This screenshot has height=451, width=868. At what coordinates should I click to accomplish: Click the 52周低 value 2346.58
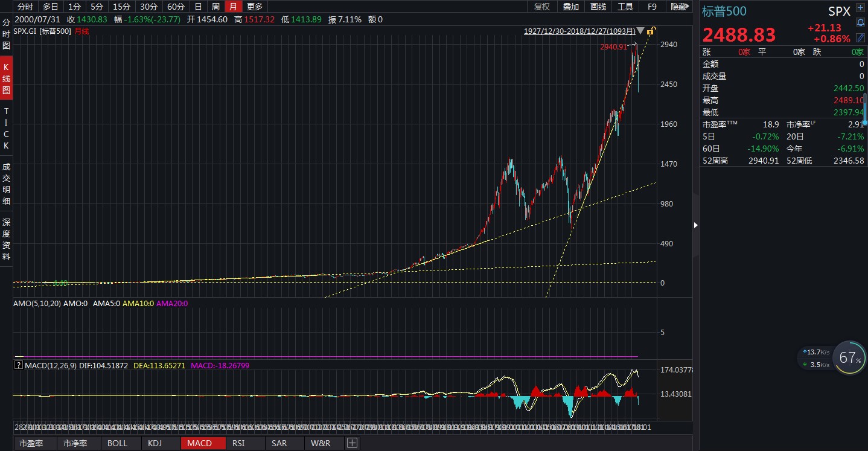(x=850, y=161)
